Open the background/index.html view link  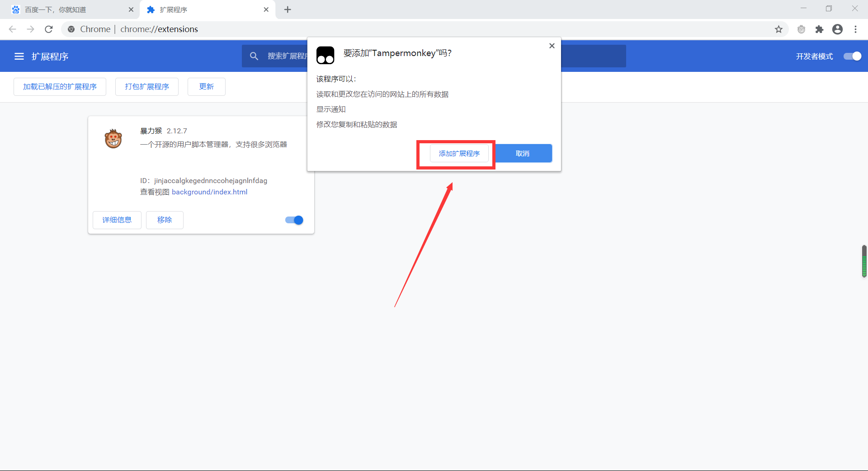click(x=209, y=192)
